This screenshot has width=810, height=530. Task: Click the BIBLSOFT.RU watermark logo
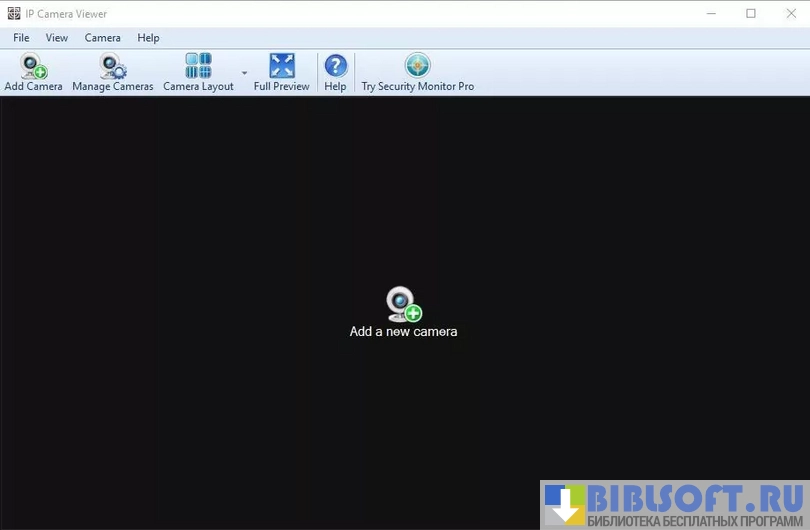(674, 504)
